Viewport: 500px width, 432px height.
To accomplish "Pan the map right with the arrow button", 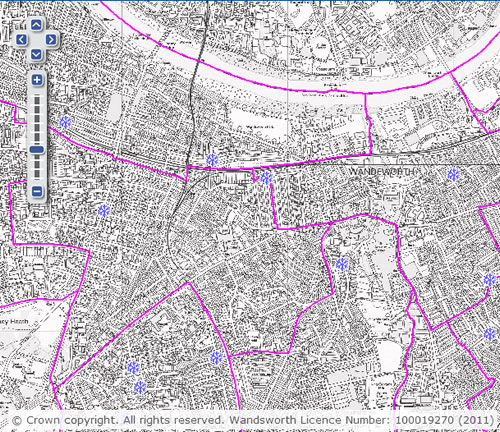I will pyautogui.click(x=51, y=40).
